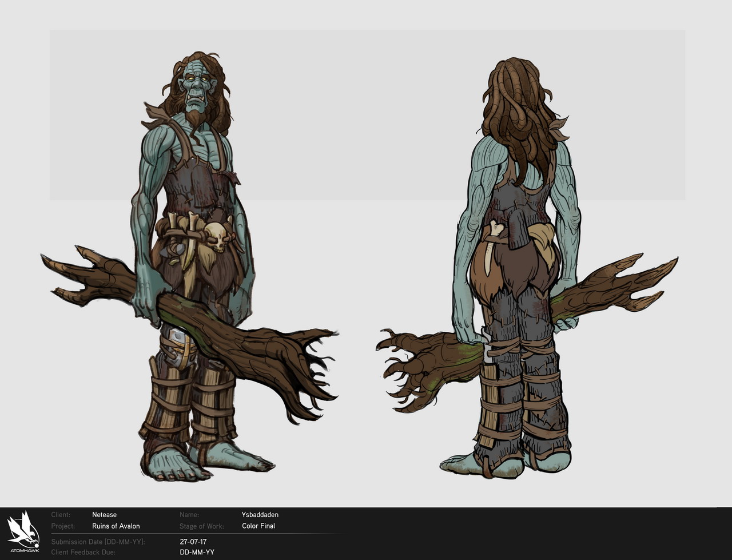Click the 'Client:' label
732x560 pixels.
61,515
